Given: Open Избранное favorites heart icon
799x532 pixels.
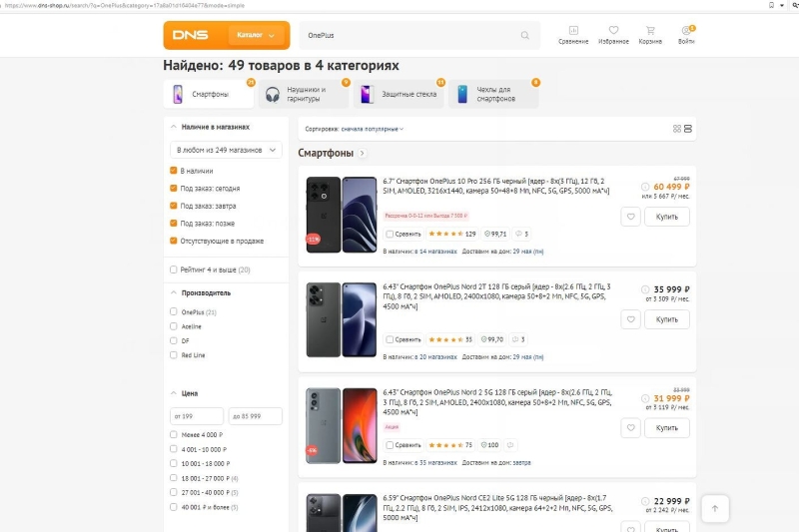Looking at the screenshot, I should [x=613, y=35].
